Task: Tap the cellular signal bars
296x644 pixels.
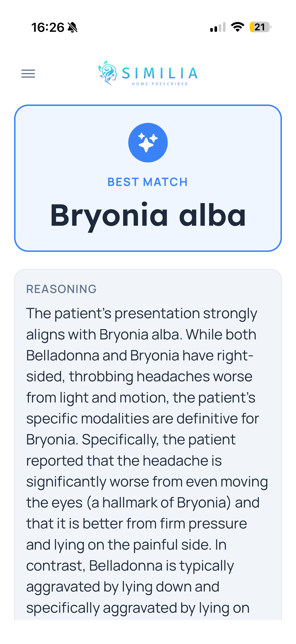Action: pyautogui.click(x=218, y=27)
